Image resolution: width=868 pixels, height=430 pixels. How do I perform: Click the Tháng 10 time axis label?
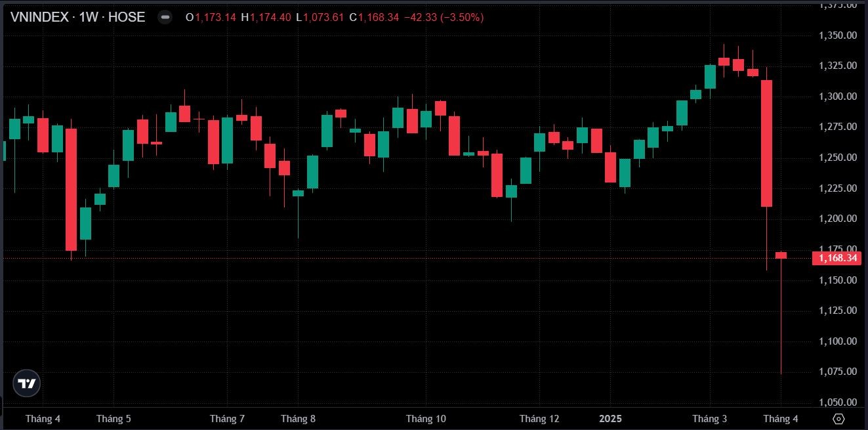click(426, 418)
